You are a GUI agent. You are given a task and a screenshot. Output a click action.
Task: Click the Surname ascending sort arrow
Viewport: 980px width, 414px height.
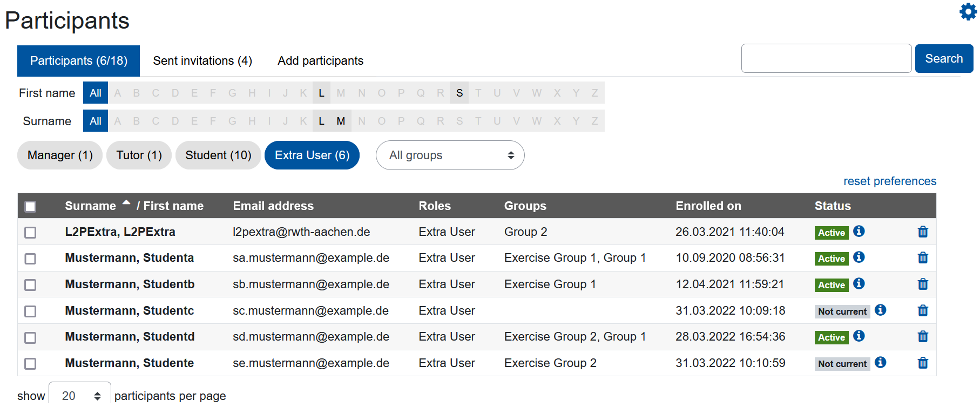pyautogui.click(x=126, y=203)
